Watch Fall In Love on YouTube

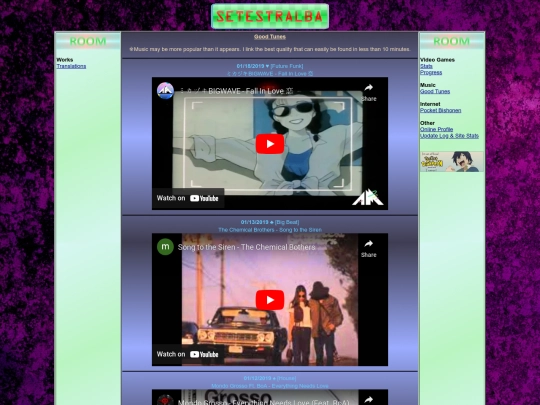(188, 198)
